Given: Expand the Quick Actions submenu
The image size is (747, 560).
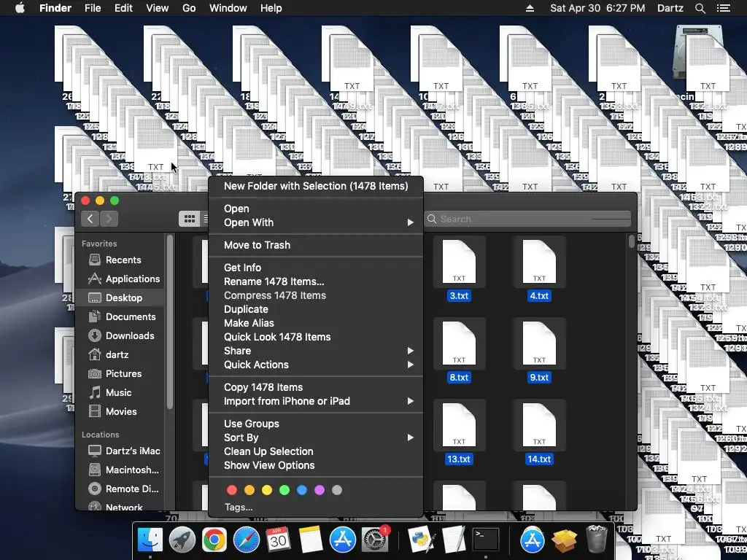Looking at the screenshot, I should pos(316,365).
